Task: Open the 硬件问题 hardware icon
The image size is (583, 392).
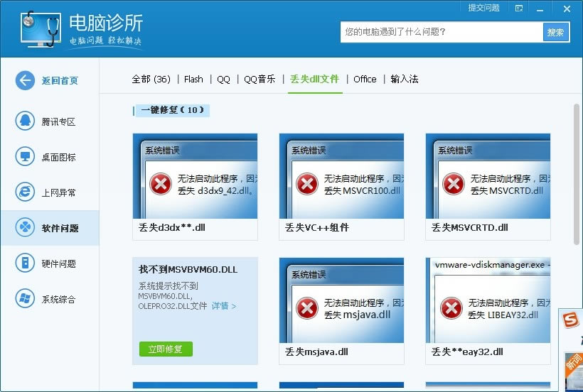Action: [x=25, y=263]
